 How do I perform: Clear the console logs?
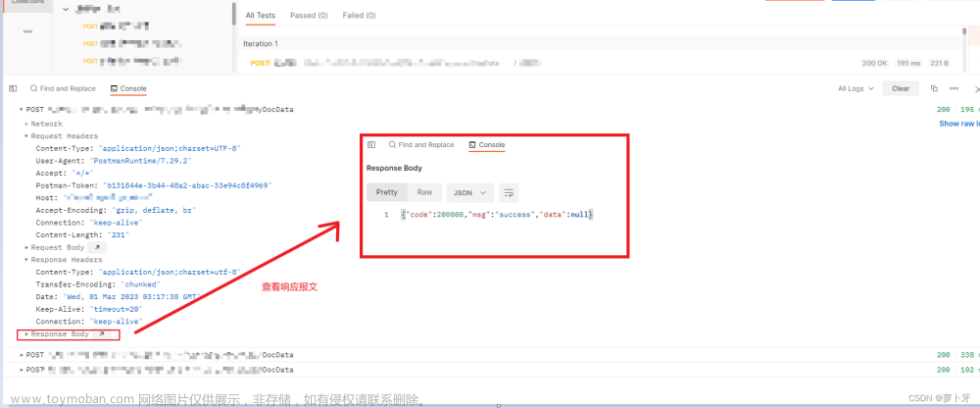pyautogui.click(x=901, y=89)
